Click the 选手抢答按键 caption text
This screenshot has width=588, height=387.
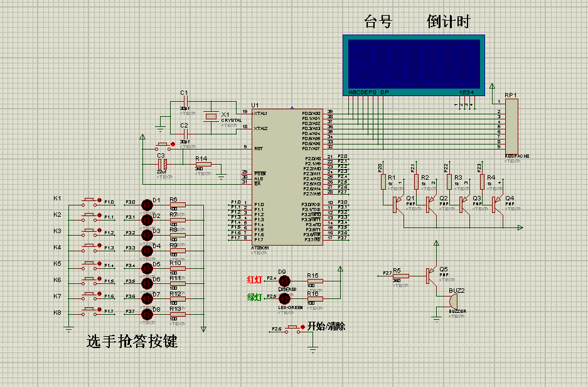132,341
